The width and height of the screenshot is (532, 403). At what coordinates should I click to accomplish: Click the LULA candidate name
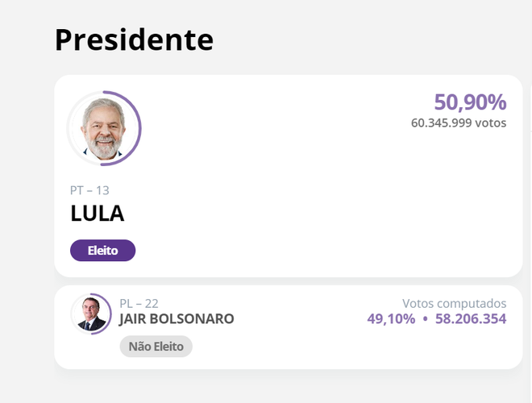(98, 214)
